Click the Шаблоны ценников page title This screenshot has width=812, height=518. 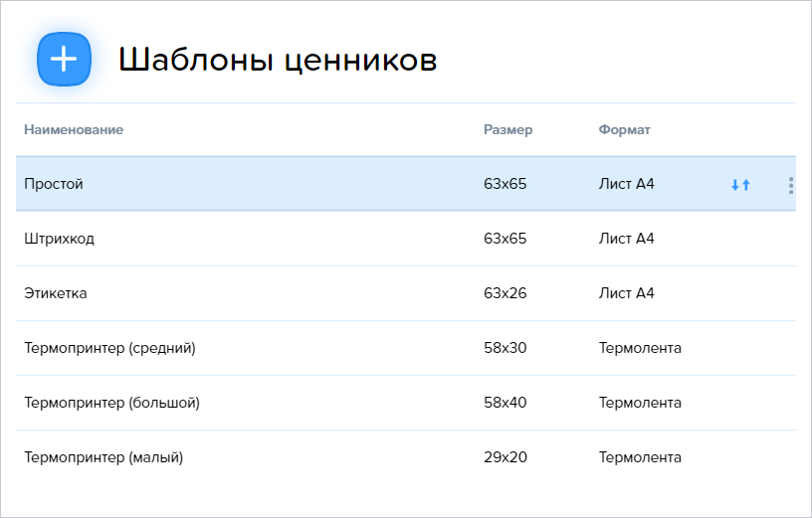(278, 60)
